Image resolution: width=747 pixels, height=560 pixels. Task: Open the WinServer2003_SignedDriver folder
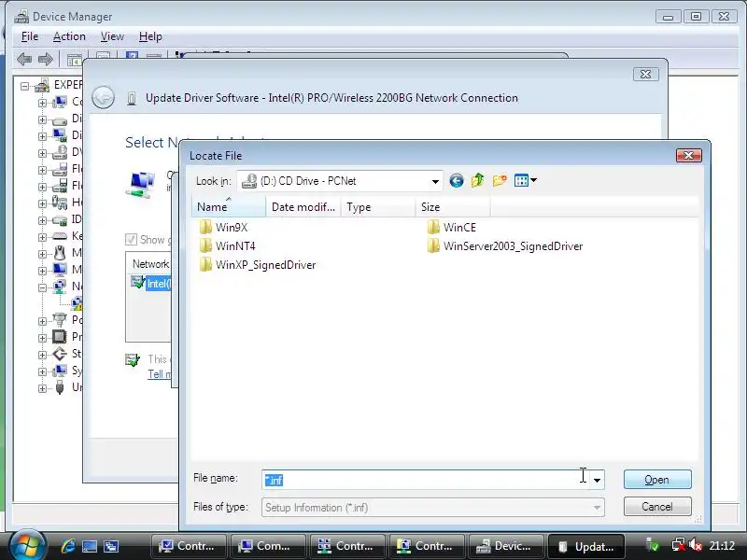coord(505,246)
